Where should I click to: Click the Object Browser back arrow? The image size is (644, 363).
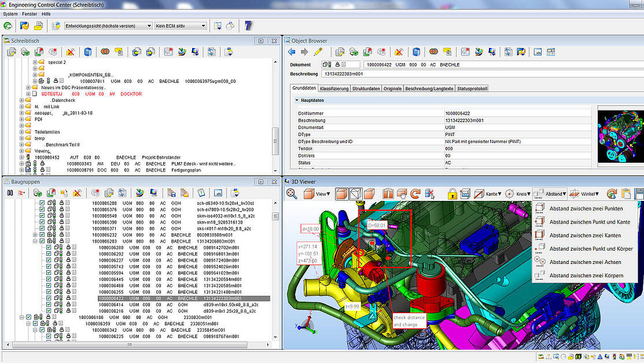tap(292, 52)
